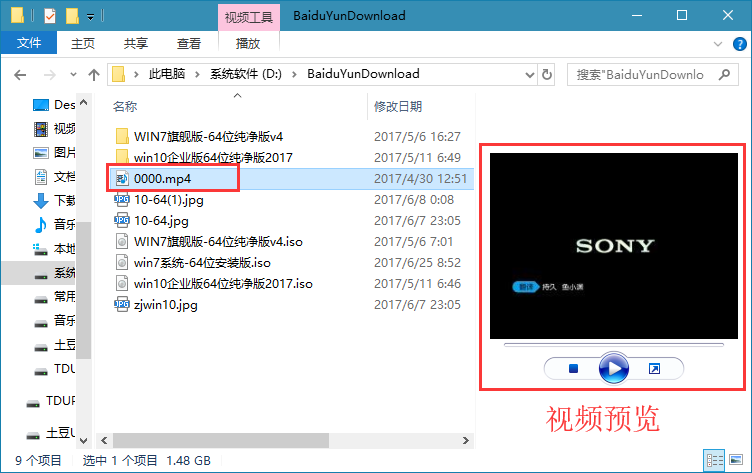The height and width of the screenshot is (473, 752).
Task: Click the back navigation arrow
Action: click(20, 74)
